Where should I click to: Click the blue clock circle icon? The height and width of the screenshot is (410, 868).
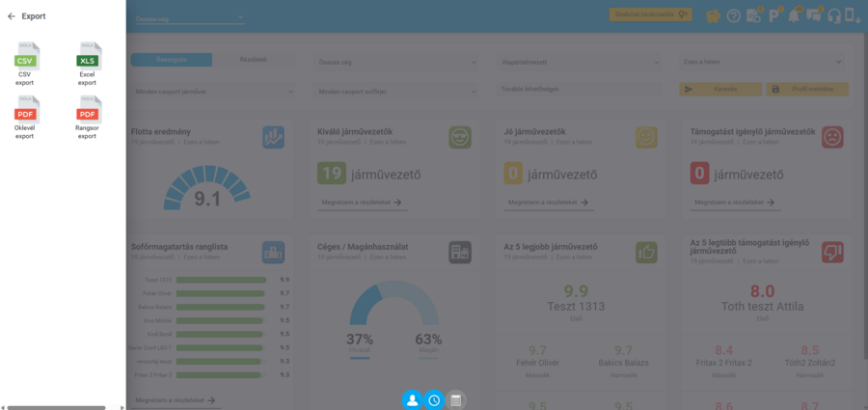[x=434, y=400]
